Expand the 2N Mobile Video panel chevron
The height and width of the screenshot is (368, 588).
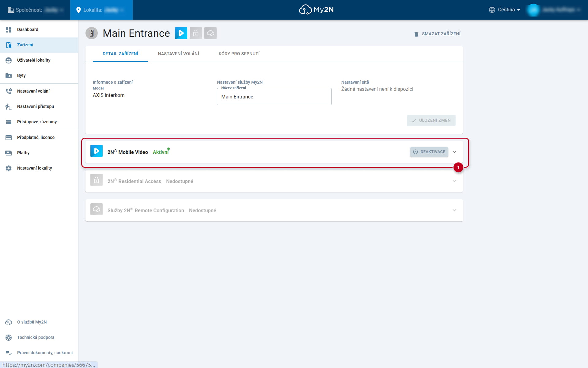coord(454,152)
